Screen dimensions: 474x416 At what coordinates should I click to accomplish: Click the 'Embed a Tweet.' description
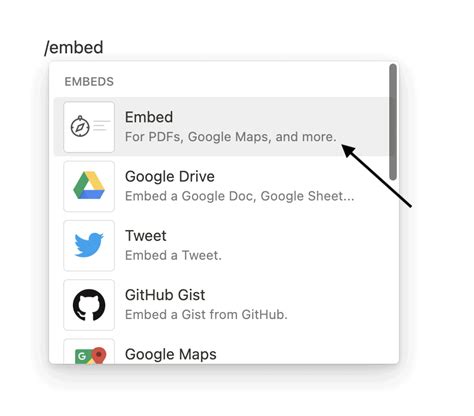pos(173,256)
